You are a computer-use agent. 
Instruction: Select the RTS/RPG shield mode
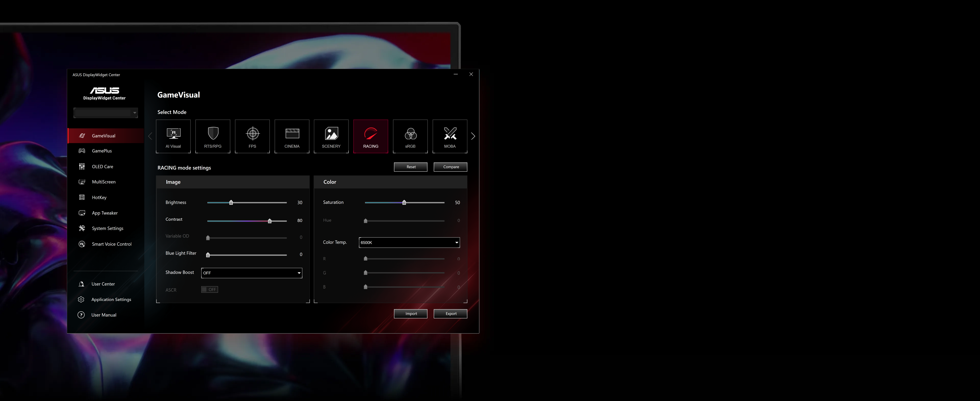pyautogui.click(x=213, y=136)
